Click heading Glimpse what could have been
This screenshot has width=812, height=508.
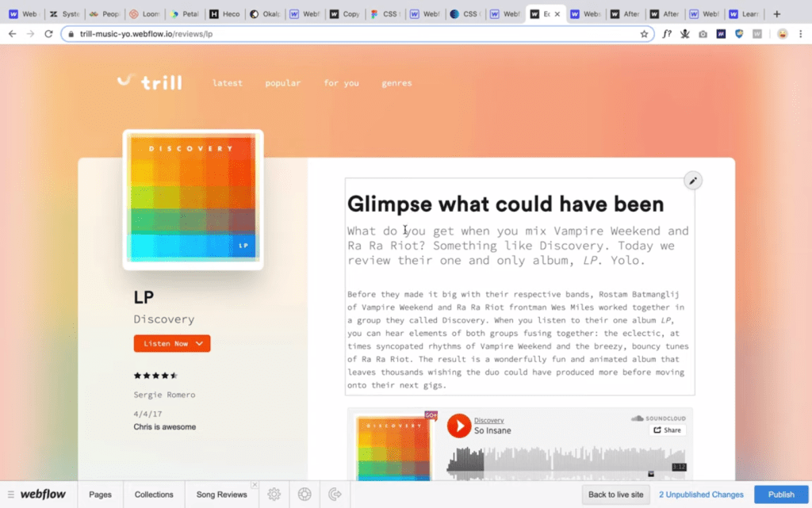coord(505,204)
